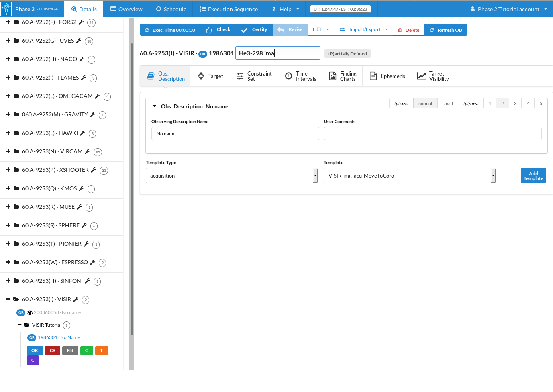Click the red CB button

(x=53, y=351)
